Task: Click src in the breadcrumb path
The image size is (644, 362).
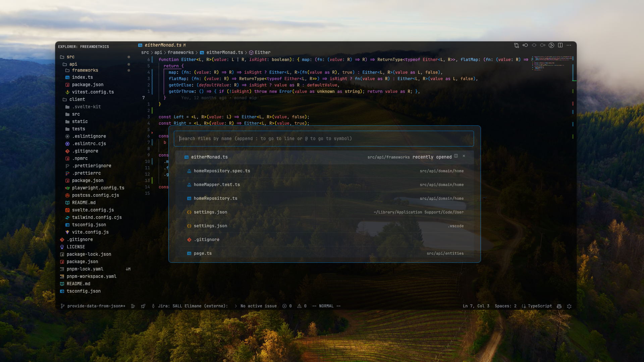Action: [145, 53]
